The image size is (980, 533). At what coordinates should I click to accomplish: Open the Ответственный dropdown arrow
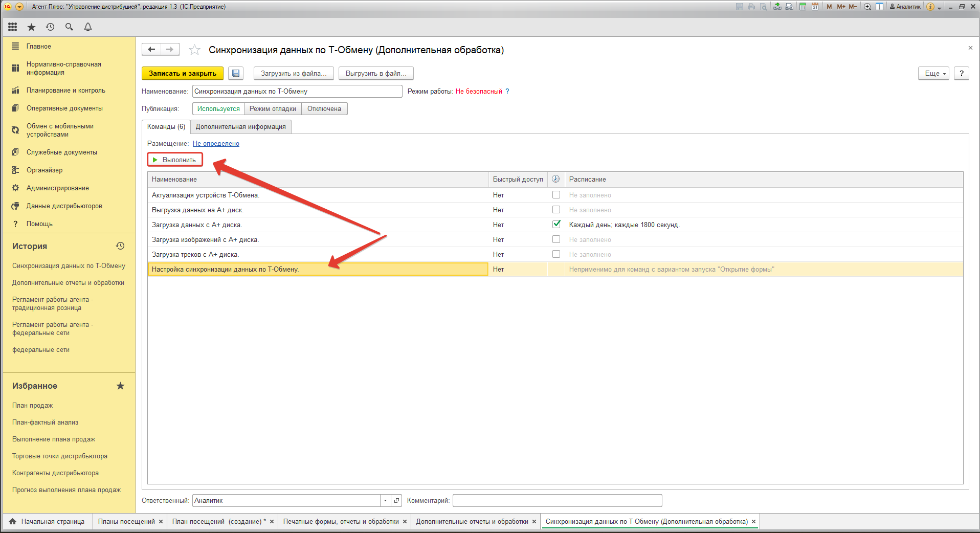pyautogui.click(x=385, y=500)
